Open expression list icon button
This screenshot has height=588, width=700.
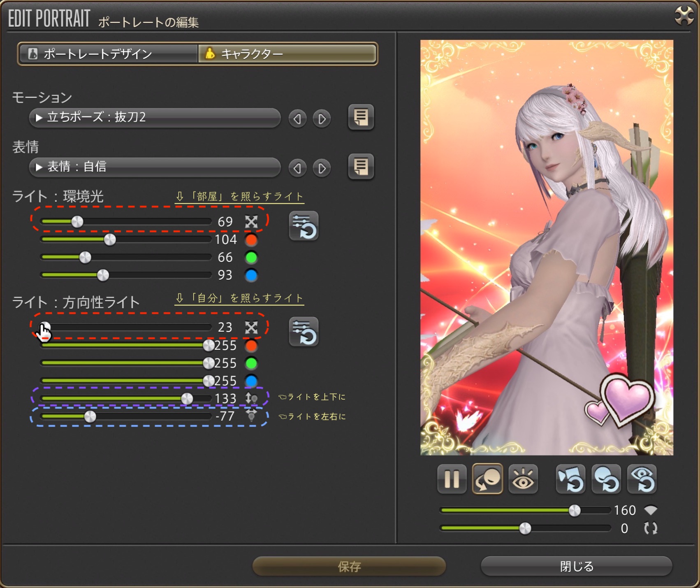click(361, 167)
